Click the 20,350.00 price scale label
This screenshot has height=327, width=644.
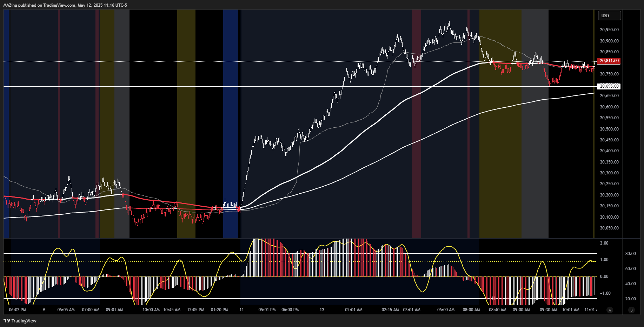pyautogui.click(x=609, y=162)
